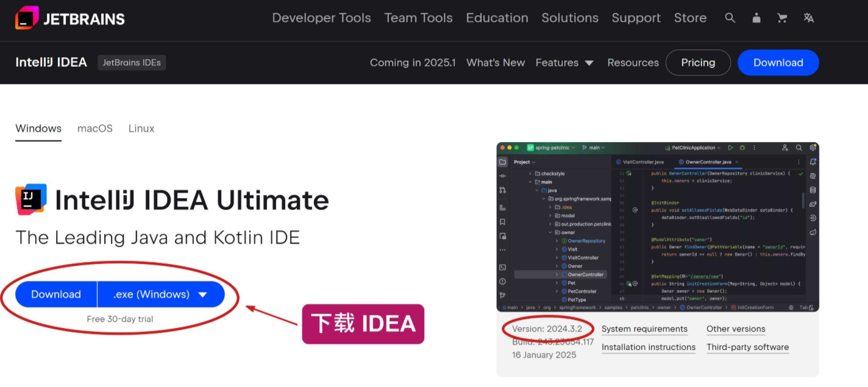The image size is (868, 387).
Task: Click the IDE screenshot preview image
Action: [658, 227]
